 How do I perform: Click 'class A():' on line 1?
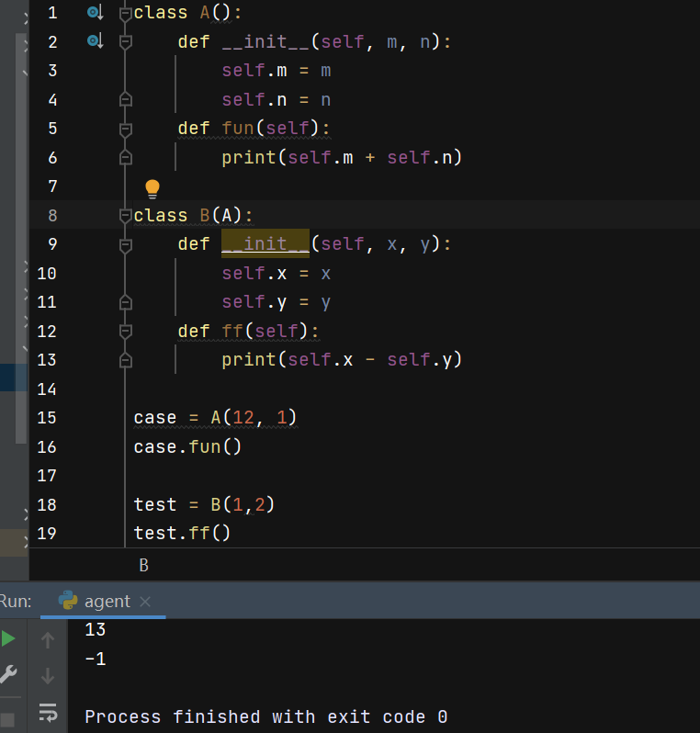point(187,13)
